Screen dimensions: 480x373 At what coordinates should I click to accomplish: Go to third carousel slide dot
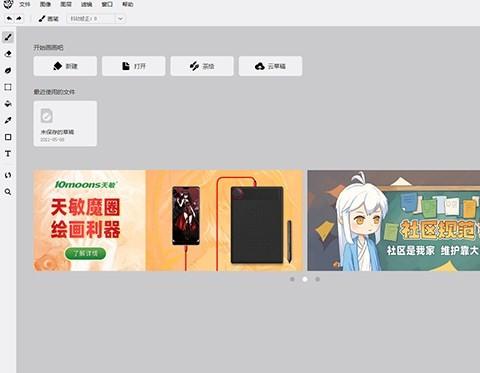point(317,279)
